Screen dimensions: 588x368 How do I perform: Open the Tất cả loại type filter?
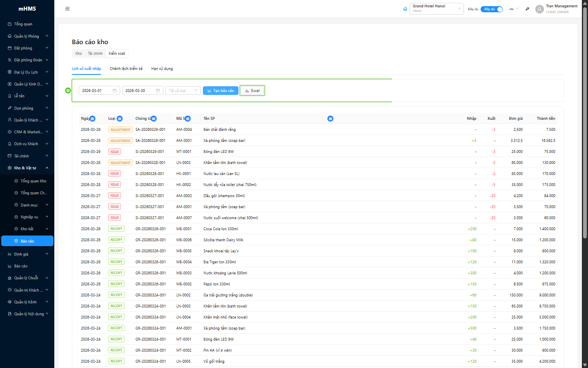[183, 91]
